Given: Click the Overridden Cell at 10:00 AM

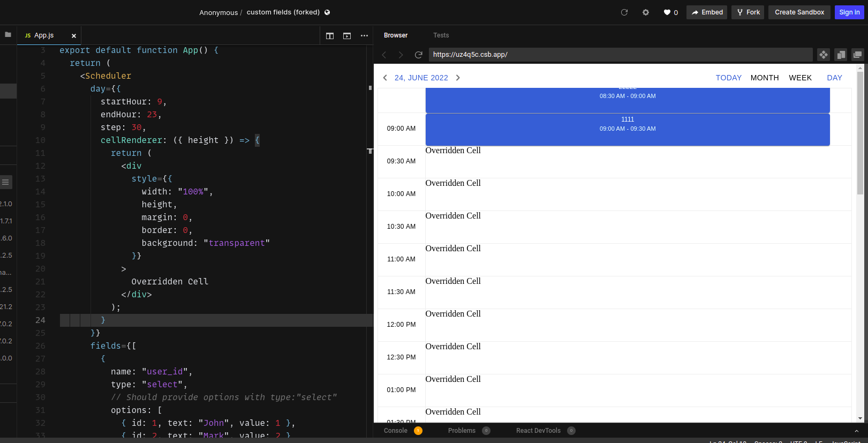Looking at the screenshot, I should point(638,194).
